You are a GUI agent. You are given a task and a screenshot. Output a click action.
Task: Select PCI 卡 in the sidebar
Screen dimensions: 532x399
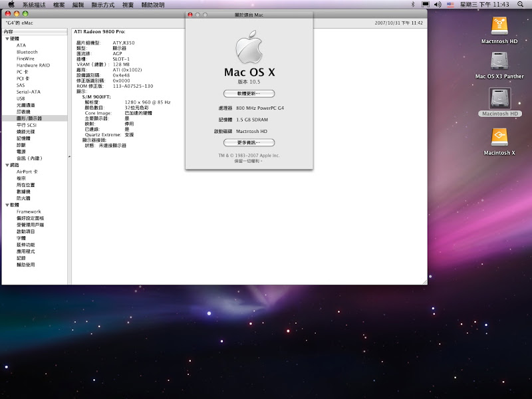click(x=23, y=78)
